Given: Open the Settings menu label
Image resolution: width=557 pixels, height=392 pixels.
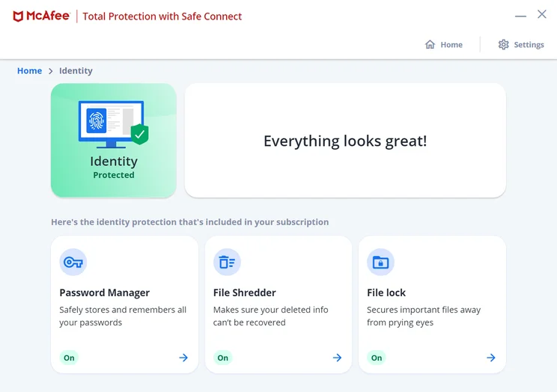Looking at the screenshot, I should coord(529,45).
